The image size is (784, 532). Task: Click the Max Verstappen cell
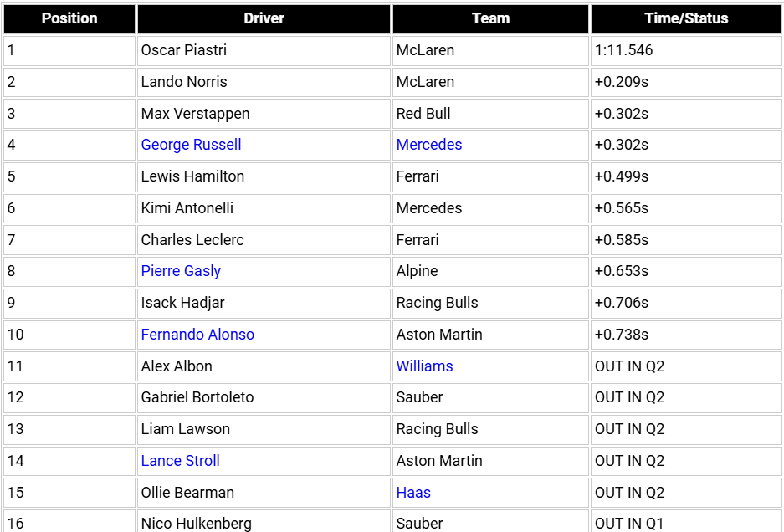[264, 114]
